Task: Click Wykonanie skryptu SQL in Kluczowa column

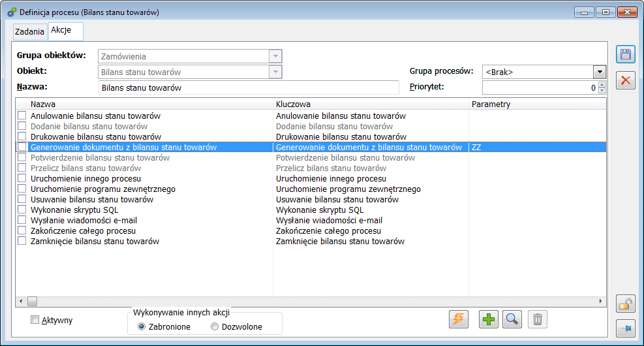Action: [320, 210]
